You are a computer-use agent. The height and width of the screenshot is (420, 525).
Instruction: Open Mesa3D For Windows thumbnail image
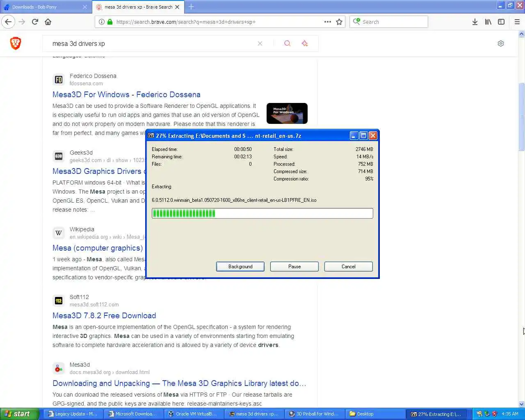(x=287, y=113)
